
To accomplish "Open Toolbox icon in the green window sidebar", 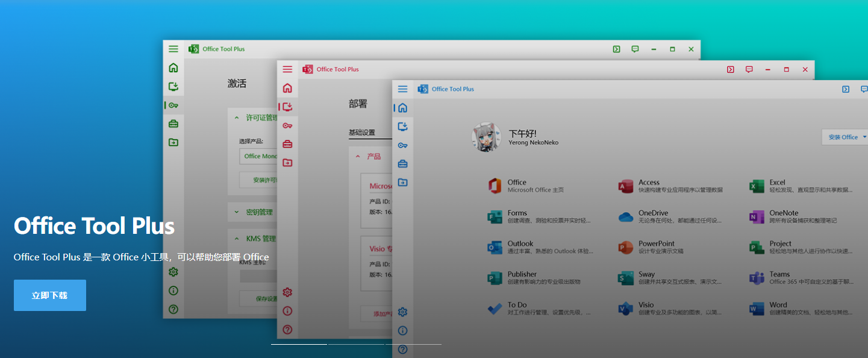I will [x=173, y=124].
